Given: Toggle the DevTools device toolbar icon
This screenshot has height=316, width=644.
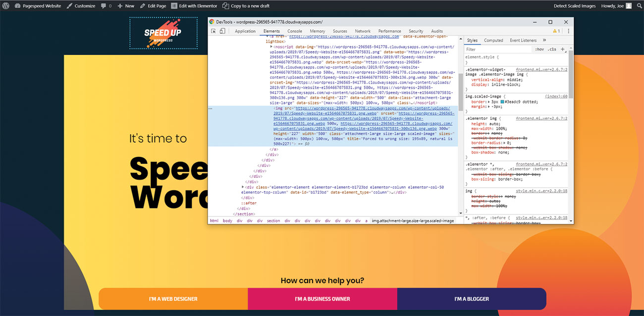Looking at the screenshot, I should pyautogui.click(x=222, y=31).
